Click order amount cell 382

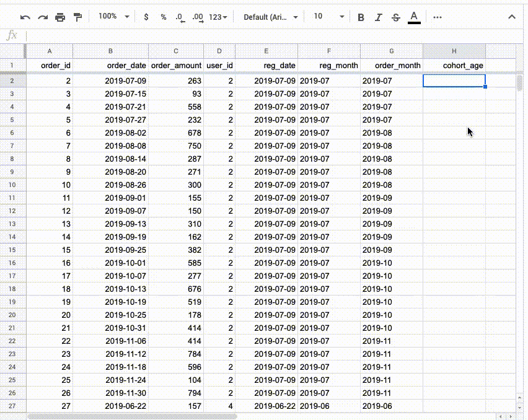pyautogui.click(x=176, y=250)
